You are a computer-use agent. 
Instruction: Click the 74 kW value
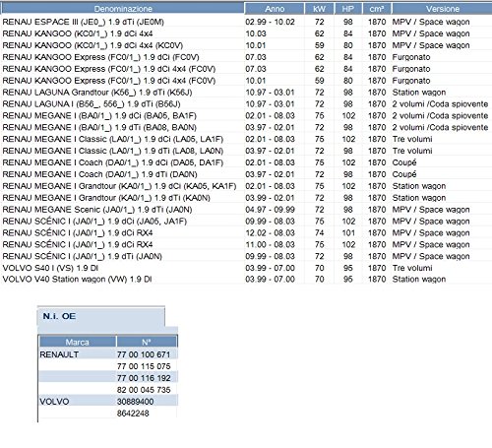(x=320, y=233)
